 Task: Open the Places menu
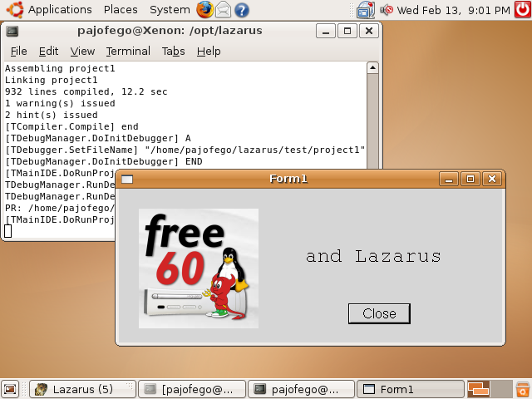[121, 10]
